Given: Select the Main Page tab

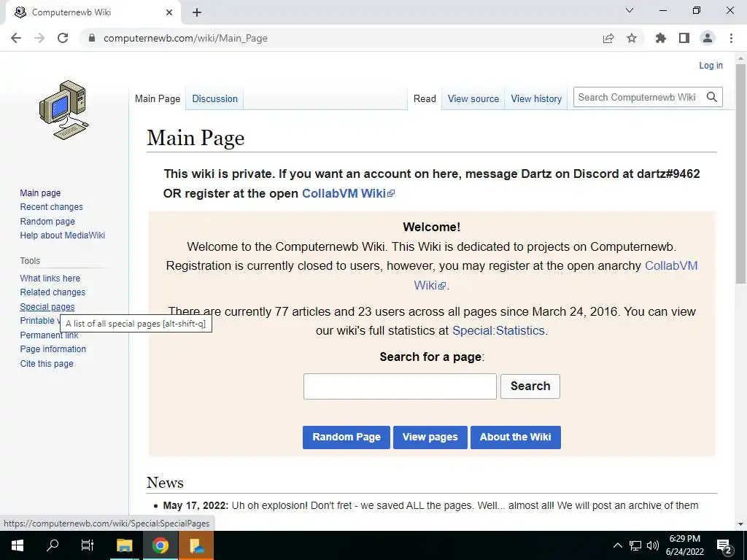Looking at the screenshot, I should (x=158, y=98).
